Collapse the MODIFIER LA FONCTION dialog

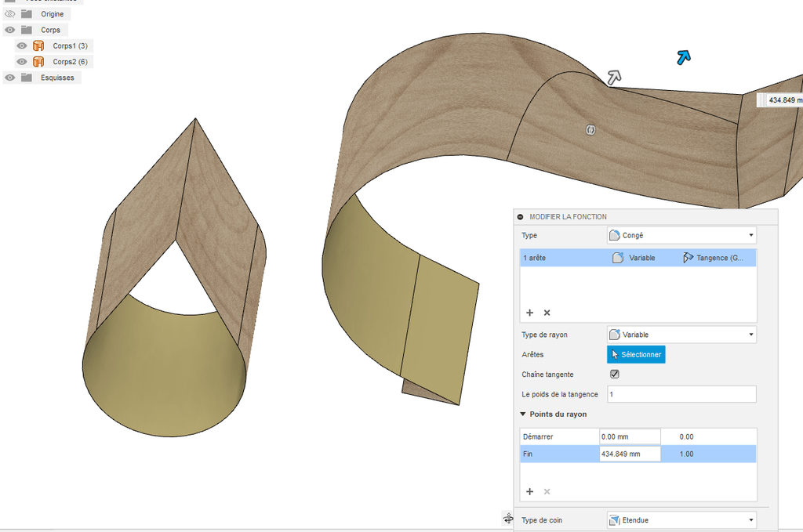[521, 217]
